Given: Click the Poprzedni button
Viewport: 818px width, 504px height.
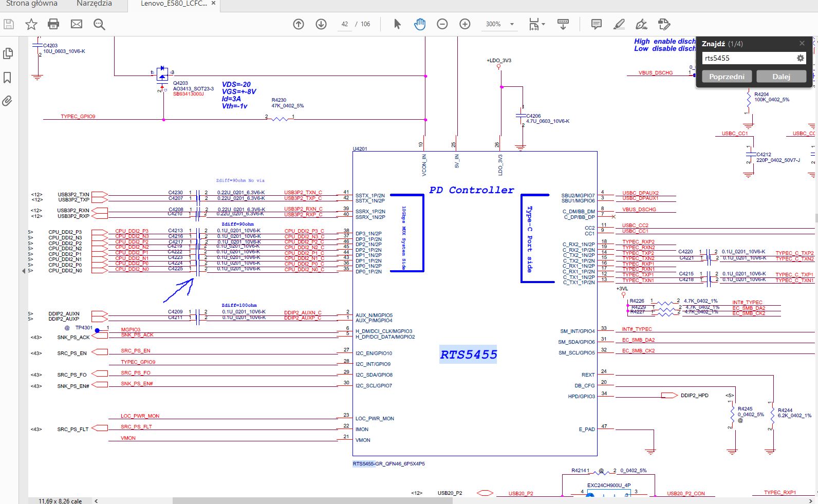Looking at the screenshot, I should click(727, 77).
